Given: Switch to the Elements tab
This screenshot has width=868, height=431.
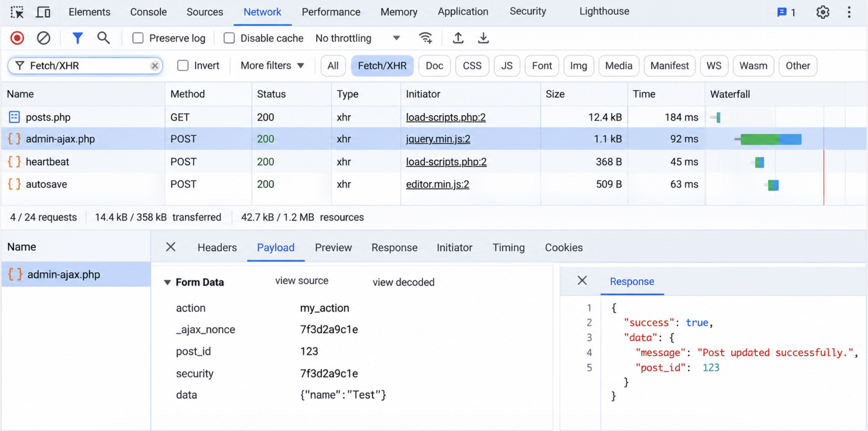Looking at the screenshot, I should point(89,12).
